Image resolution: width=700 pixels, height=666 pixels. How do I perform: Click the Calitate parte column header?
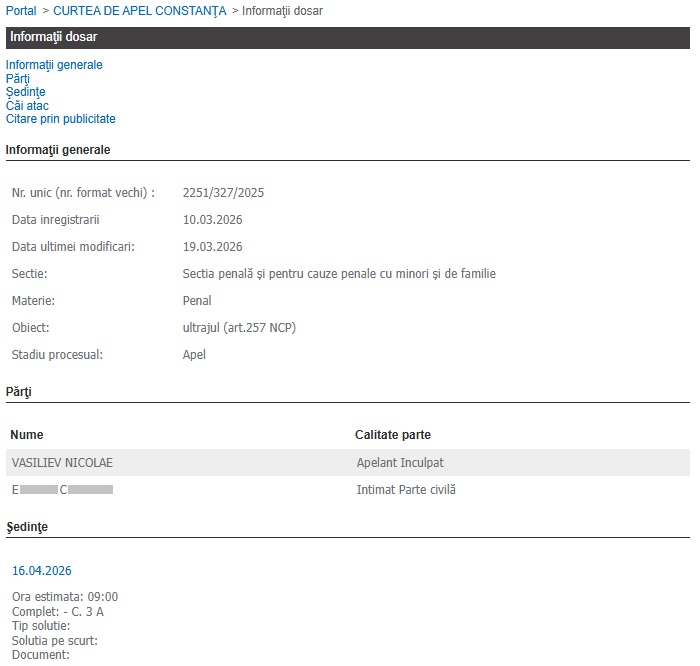click(x=393, y=435)
